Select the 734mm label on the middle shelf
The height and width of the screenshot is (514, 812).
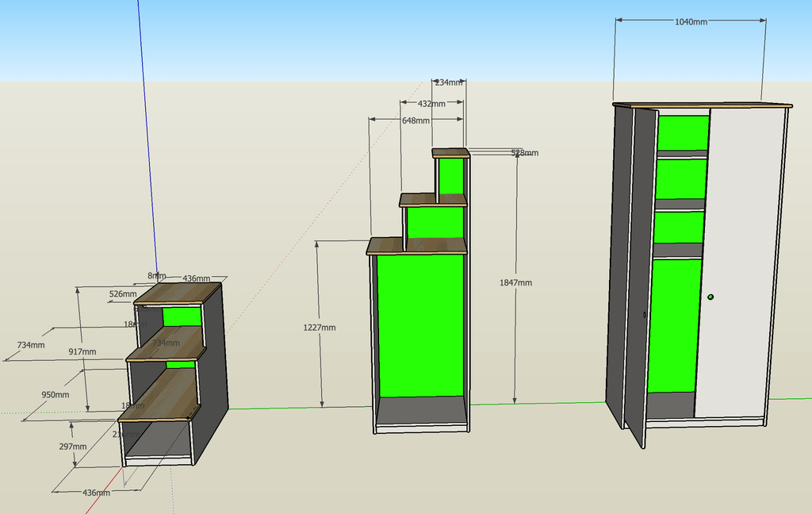pyautogui.click(x=166, y=343)
